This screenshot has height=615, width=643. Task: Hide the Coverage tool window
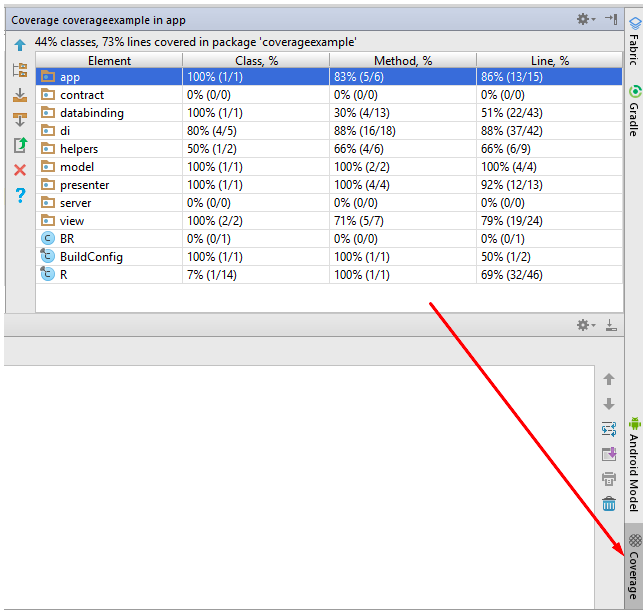coord(611,19)
